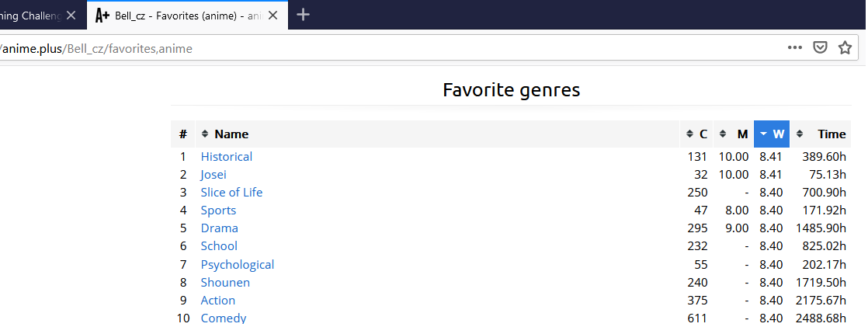This screenshot has width=868, height=327.
Task: Click the address bar URL field
Action: (x=388, y=48)
